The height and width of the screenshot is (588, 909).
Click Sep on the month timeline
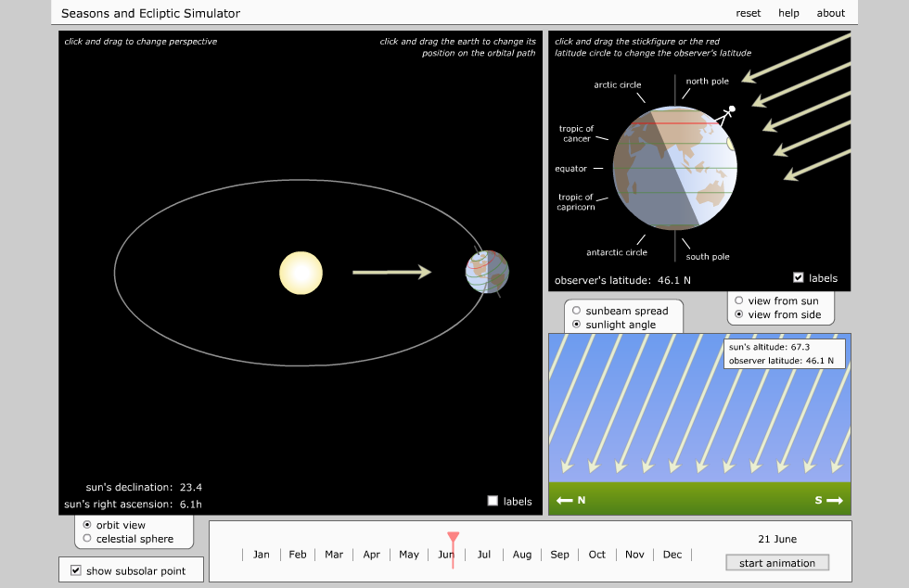coord(559,555)
